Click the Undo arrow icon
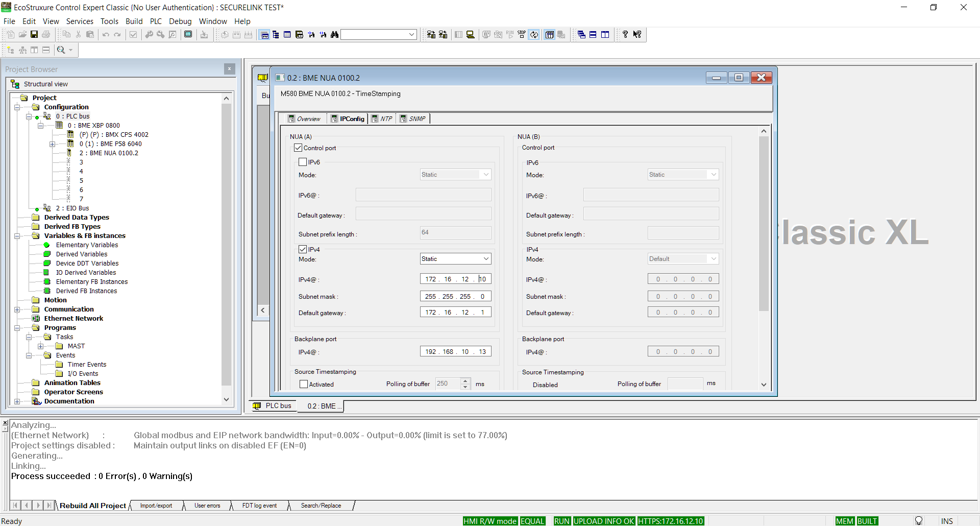Viewport: 980px width, 526px height. pos(106,34)
